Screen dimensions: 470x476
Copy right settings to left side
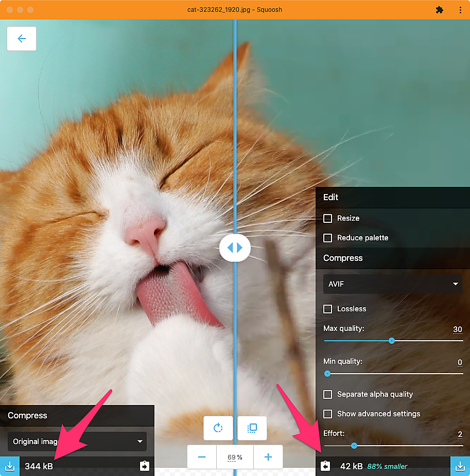[x=325, y=466]
